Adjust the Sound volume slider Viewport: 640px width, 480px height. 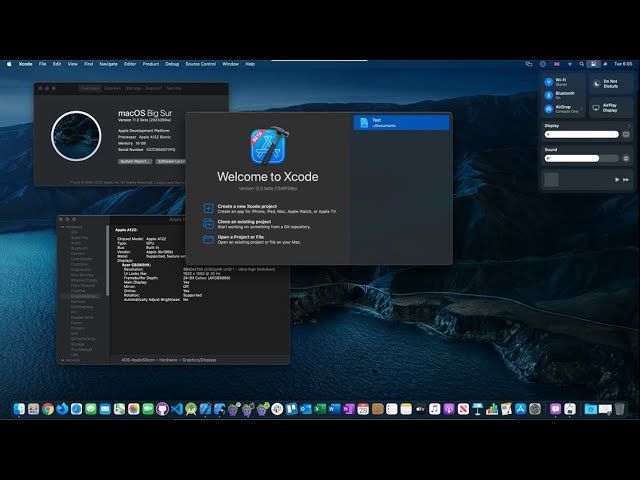coord(582,158)
